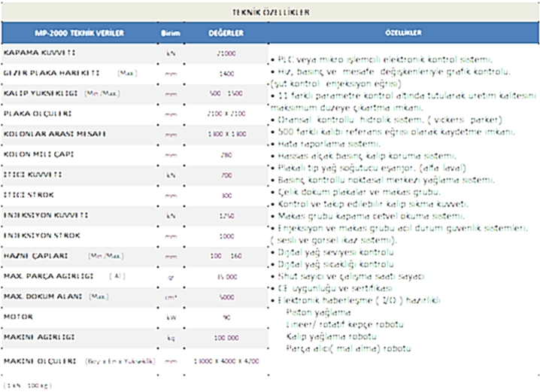Screen dimensions: 540x392
Task: Select the DEĞERLER column header
Action: (225, 34)
